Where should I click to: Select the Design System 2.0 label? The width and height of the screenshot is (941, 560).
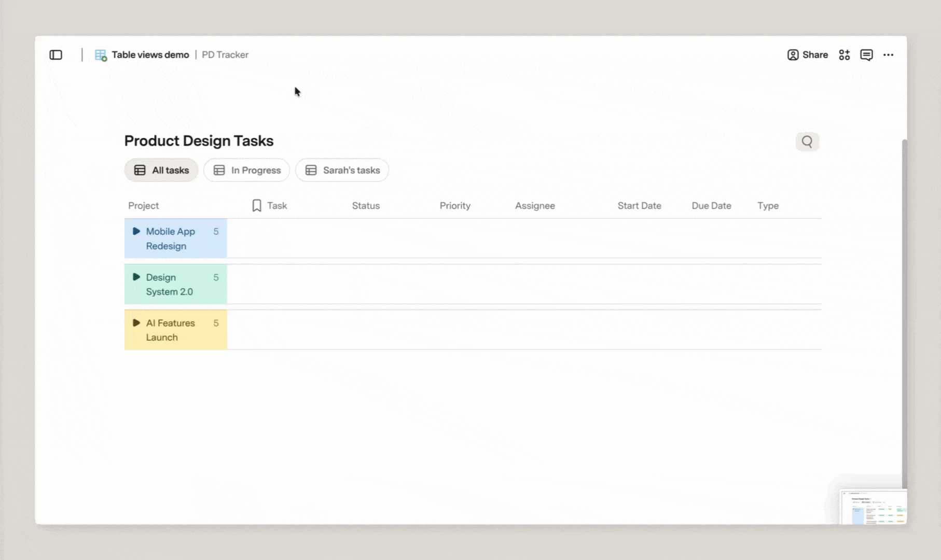169,285
